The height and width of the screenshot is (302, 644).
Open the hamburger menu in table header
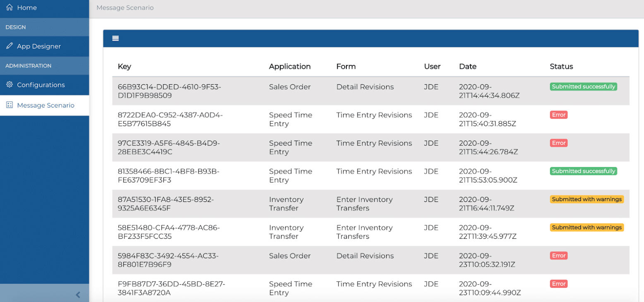(x=115, y=38)
